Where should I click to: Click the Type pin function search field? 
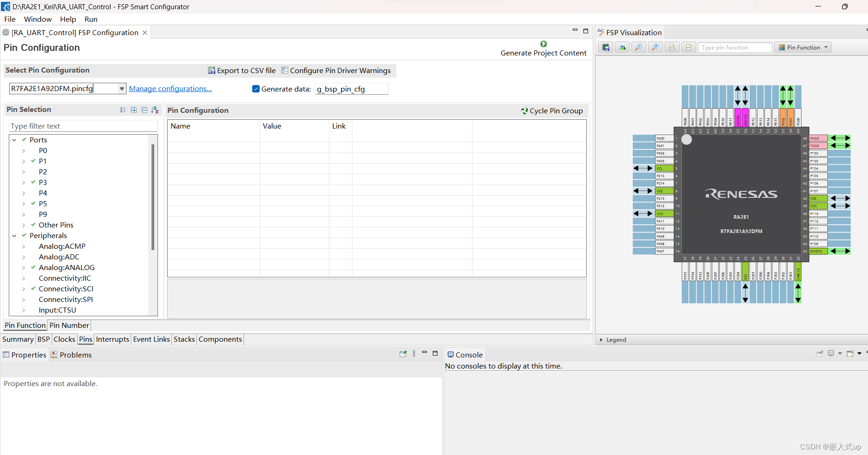(x=735, y=47)
